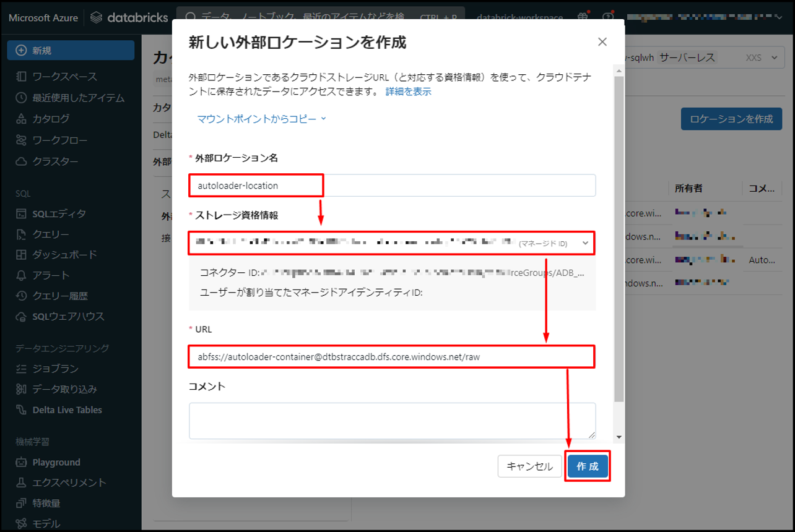The height and width of the screenshot is (532, 795).
Task: Click the コネクター ID text line
Action: pos(391,272)
